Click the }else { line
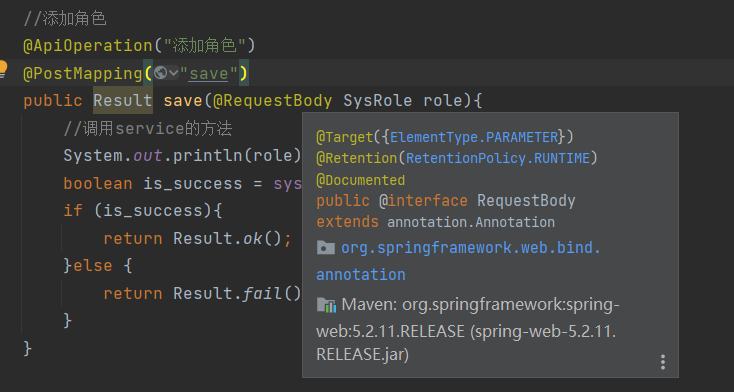 pos(98,266)
